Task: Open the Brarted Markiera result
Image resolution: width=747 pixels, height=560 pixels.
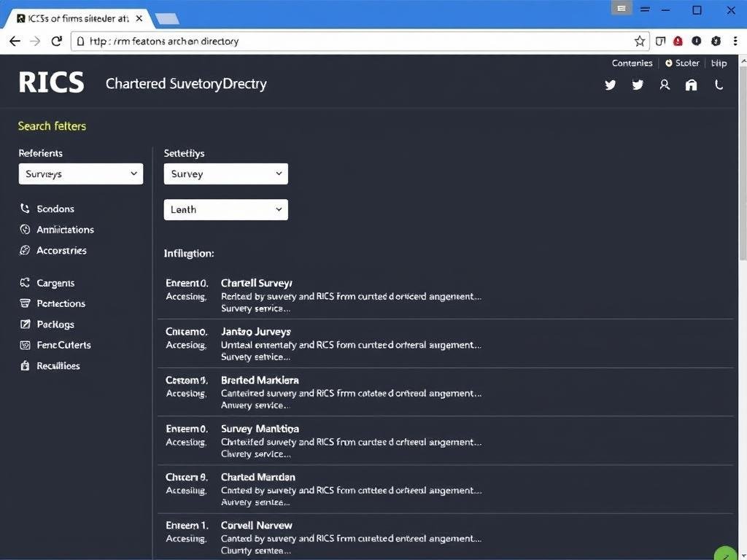Action: pyautogui.click(x=260, y=380)
